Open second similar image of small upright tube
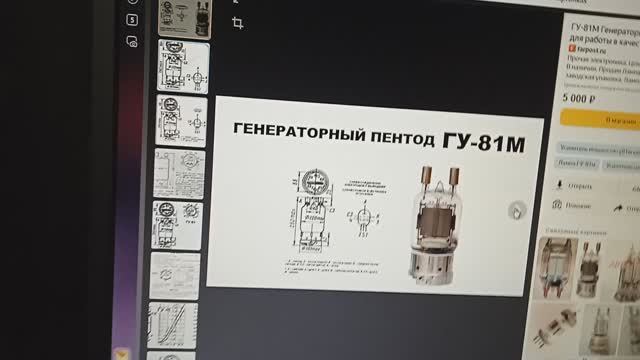 [x=589, y=269]
